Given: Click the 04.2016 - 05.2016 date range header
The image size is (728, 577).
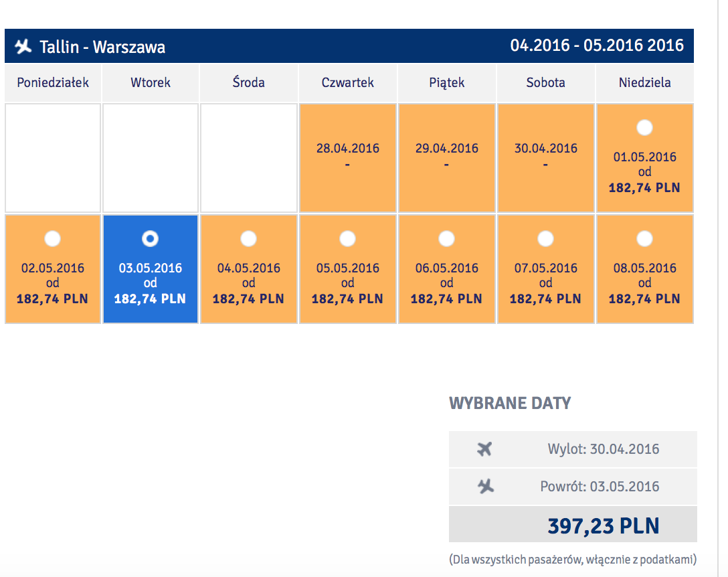Looking at the screenshot, I should [597, 46].
